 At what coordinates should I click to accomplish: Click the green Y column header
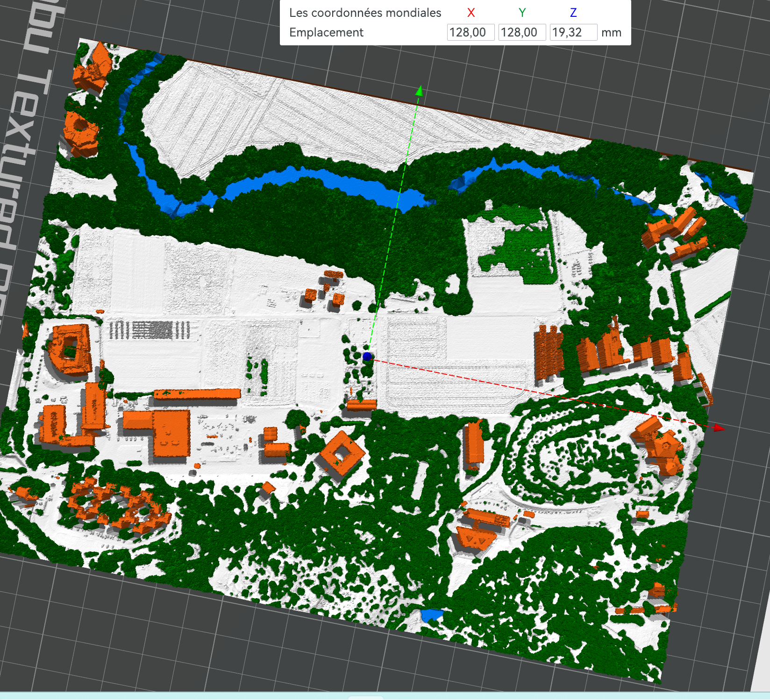522,13
